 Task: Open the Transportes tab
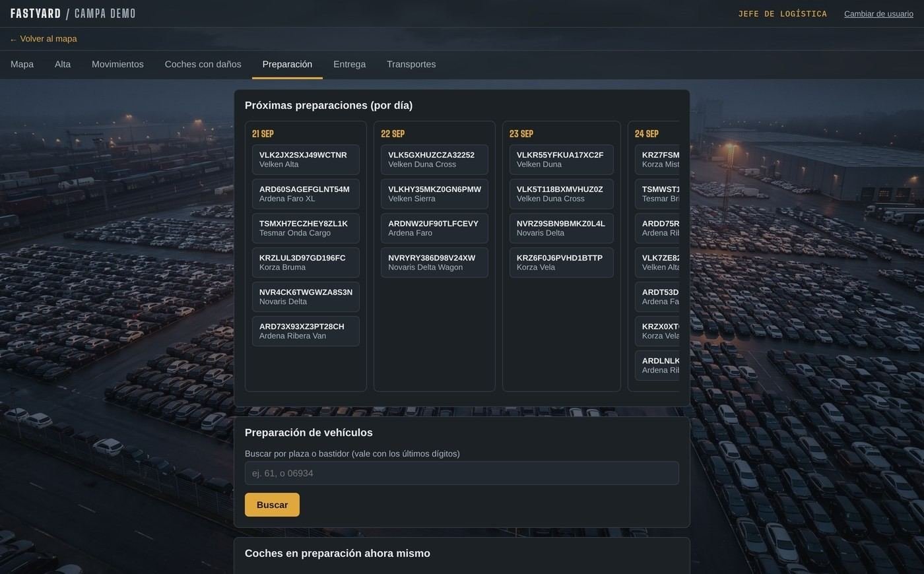[x=411, y=65]
